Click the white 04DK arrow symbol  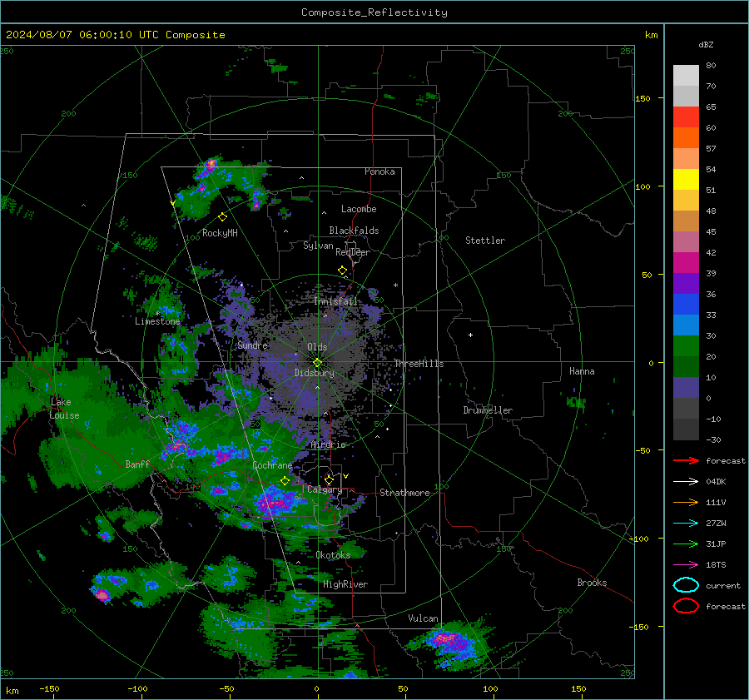point(686,481)
